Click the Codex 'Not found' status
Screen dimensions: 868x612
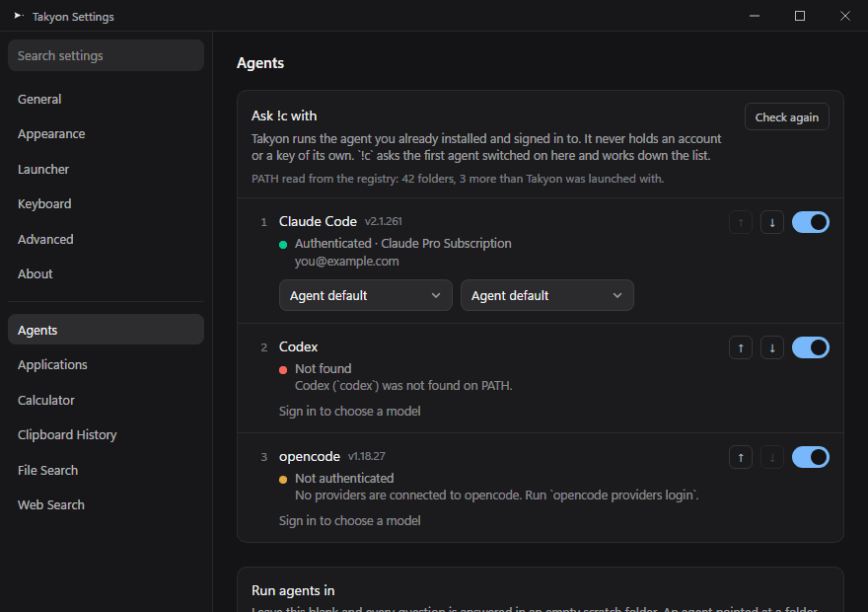tap(323, 368)
